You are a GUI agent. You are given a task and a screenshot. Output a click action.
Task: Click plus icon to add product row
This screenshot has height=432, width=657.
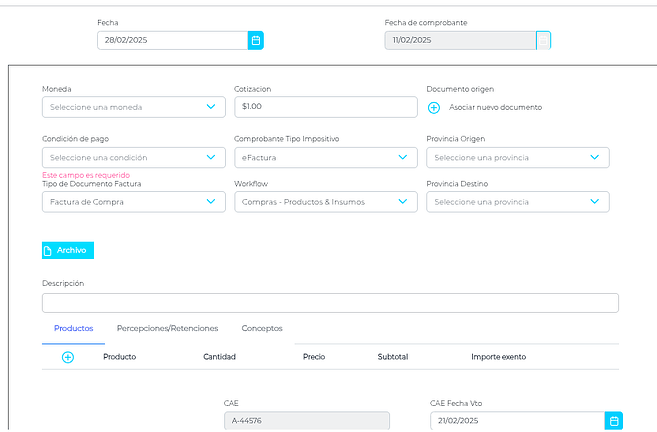coord(68,357)
